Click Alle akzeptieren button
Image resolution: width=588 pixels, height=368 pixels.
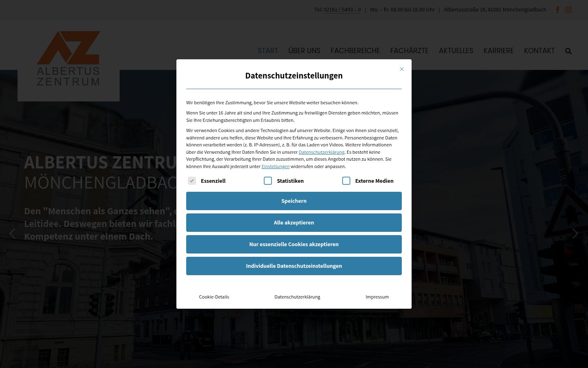click(294, 222)
